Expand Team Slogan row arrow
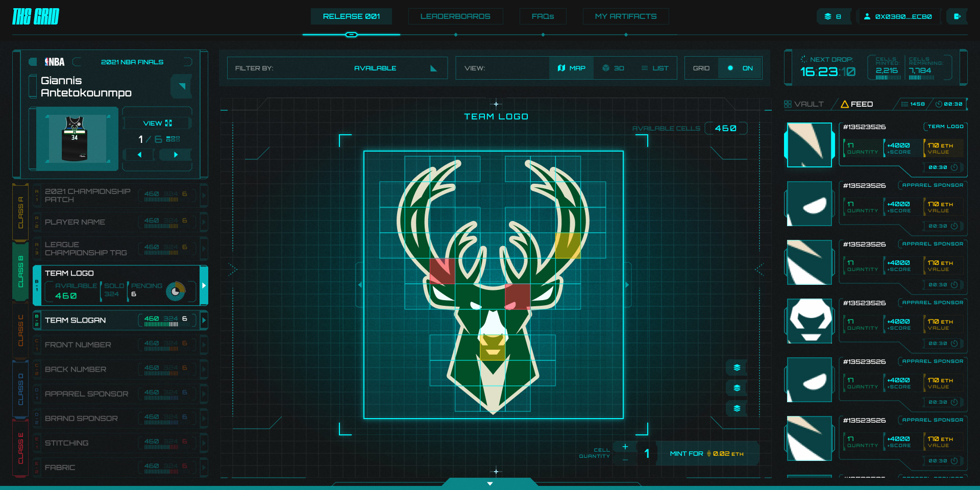The height and width of the screenshot is (490, 980). click(204, 320)
